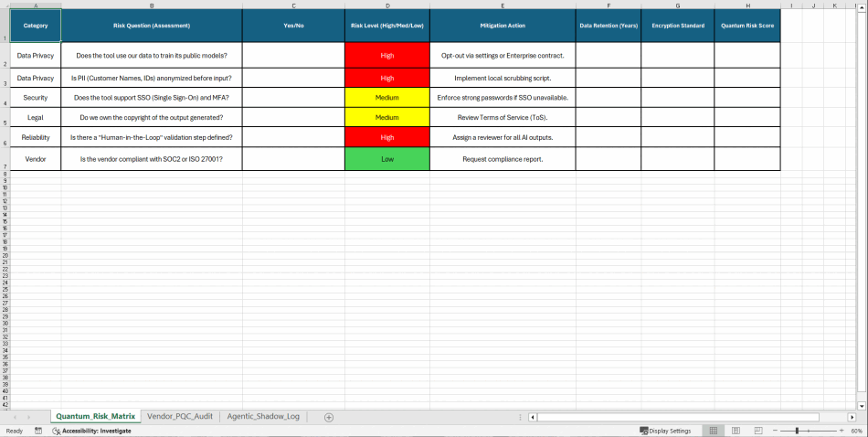Screen dimensions: 868x437
Task: Open the Agentic_Shadow_Log sheet tab
Action: pos(263,416)
